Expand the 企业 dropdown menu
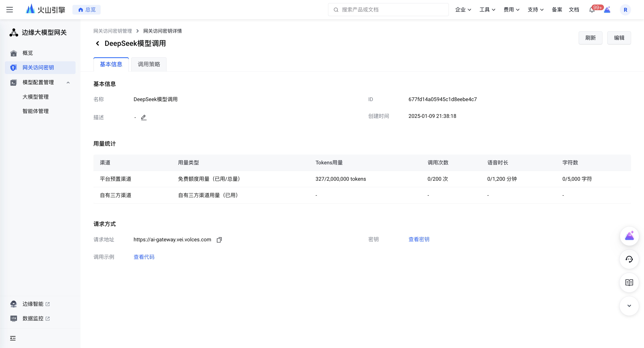This screenshot has width=644, height=348. tap(463, 10)
